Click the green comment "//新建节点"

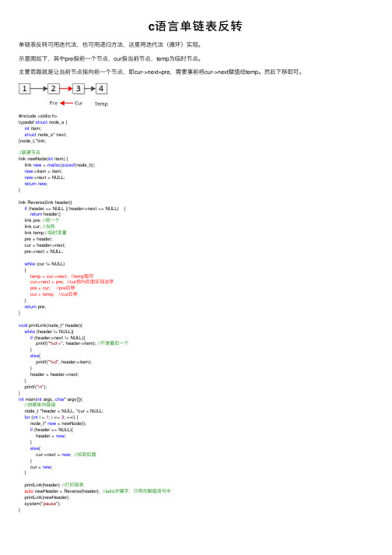pyautogui.click(x=29, y=153)
